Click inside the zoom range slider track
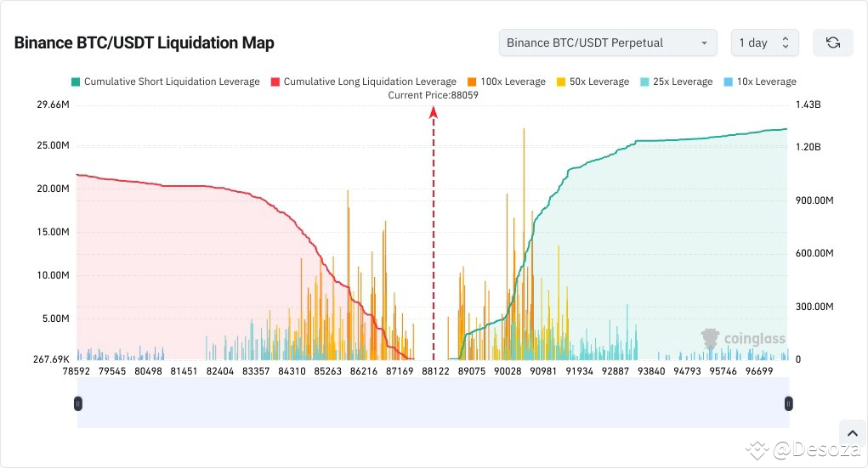 tap(433, 403)
